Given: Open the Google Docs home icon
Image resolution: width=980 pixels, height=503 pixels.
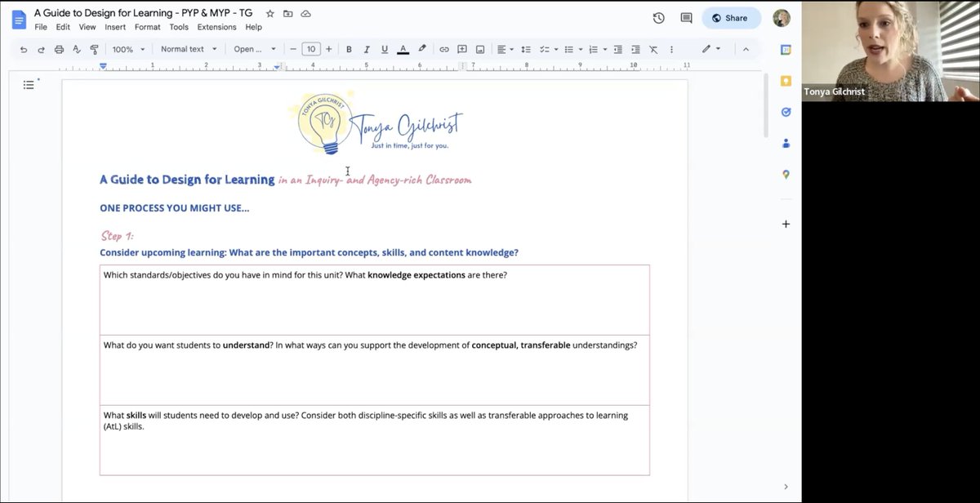Looking at the screenshot, I should click(x=18, y=20).
